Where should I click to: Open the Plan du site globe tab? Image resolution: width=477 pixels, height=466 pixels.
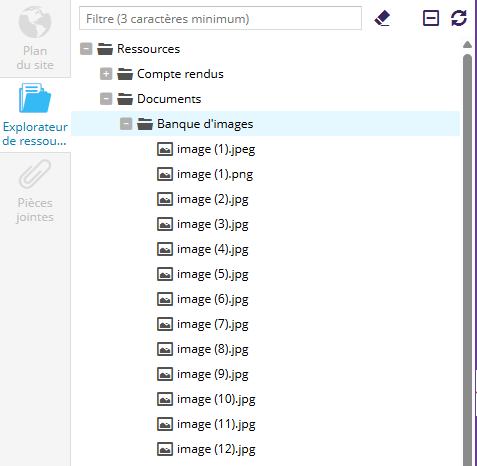[x=35, y=38]
